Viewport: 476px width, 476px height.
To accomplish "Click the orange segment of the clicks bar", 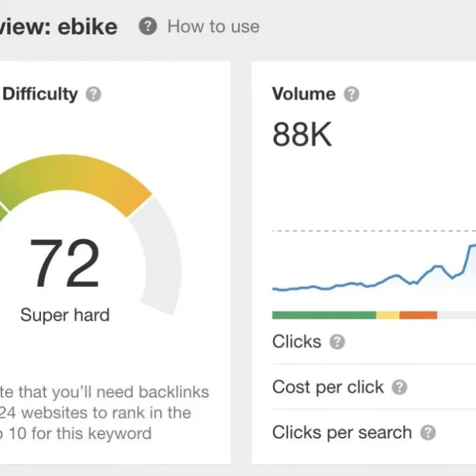I will click(x=418, y=315).
